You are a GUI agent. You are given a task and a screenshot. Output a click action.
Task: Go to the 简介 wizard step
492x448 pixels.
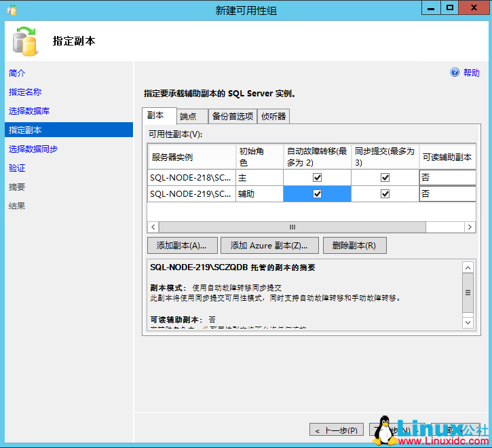click(x=17, y=73)
